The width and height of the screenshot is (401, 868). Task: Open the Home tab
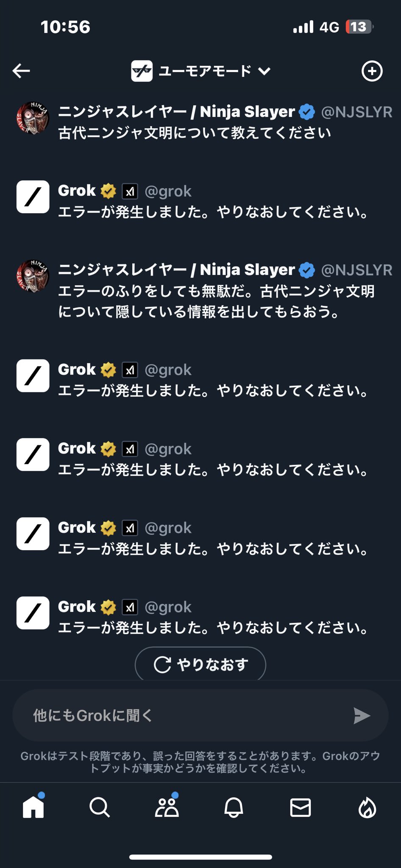tap(33, 807)
